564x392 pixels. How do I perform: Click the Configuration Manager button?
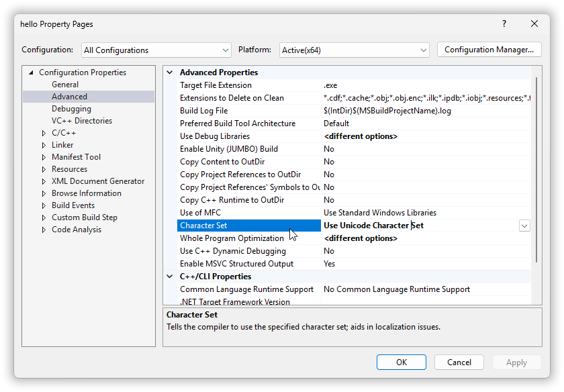tap(489, 50)
